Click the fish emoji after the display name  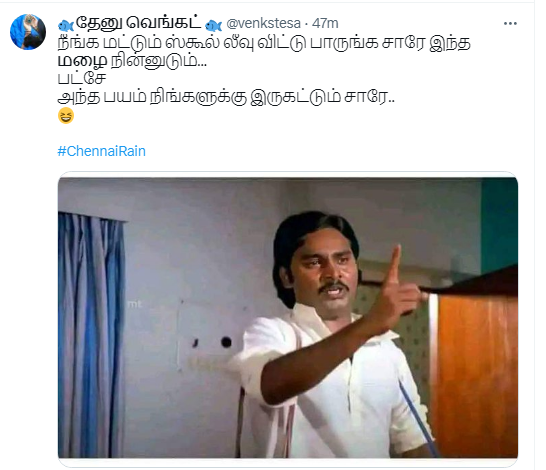pyautogui.click(x=214, y=25)
